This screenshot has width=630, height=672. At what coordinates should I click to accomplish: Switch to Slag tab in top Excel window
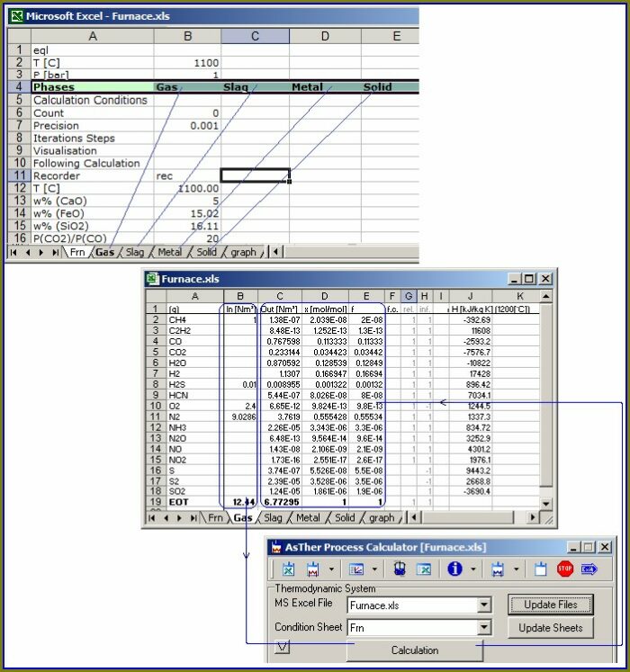[135, 252]
